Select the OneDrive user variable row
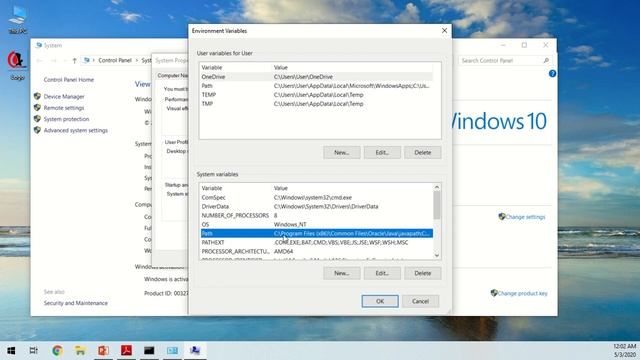 [x=316, y=77]
